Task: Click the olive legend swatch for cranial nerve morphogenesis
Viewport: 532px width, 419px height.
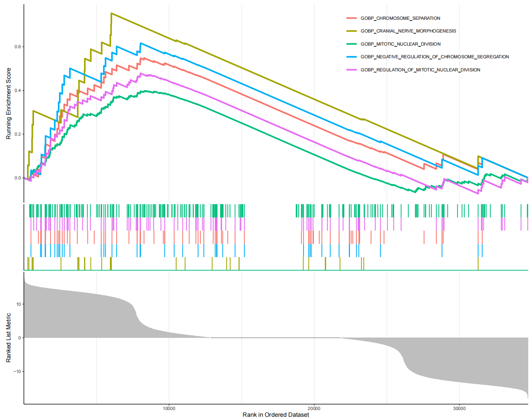Action: point(352,31)
